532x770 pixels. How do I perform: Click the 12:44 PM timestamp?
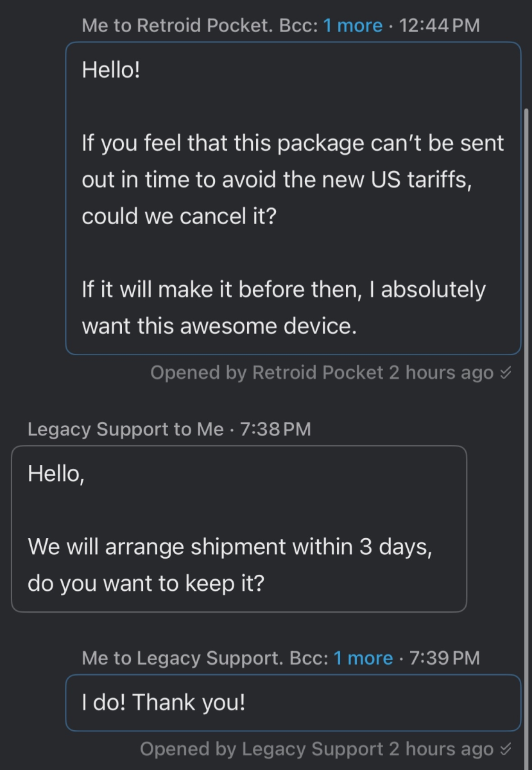[x=439, y=26]
